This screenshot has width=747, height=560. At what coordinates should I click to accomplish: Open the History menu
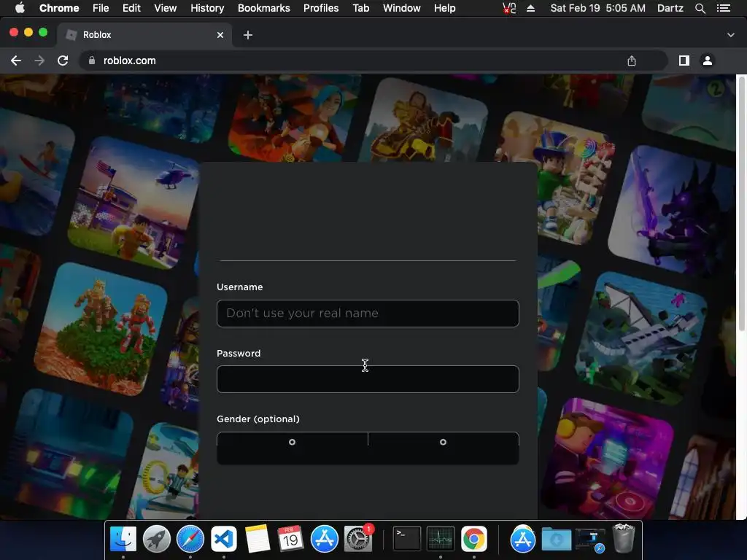pos(207,8)
